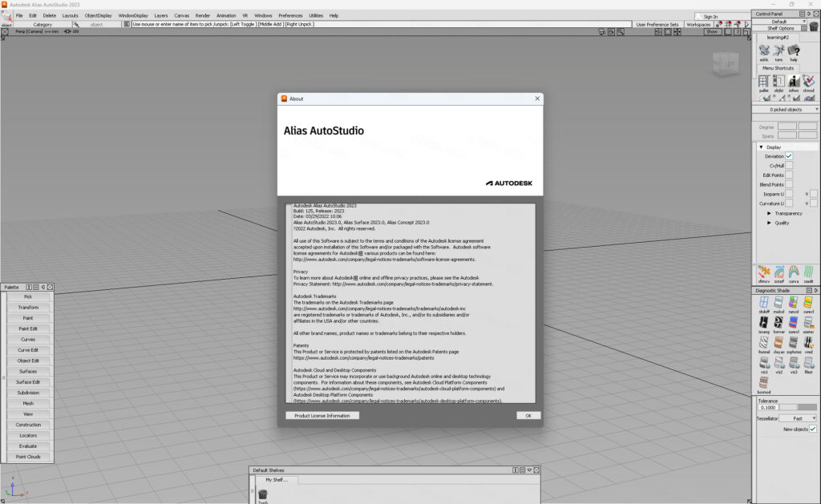Click the shdoff diagnostic shade icon

click(764, 302)
